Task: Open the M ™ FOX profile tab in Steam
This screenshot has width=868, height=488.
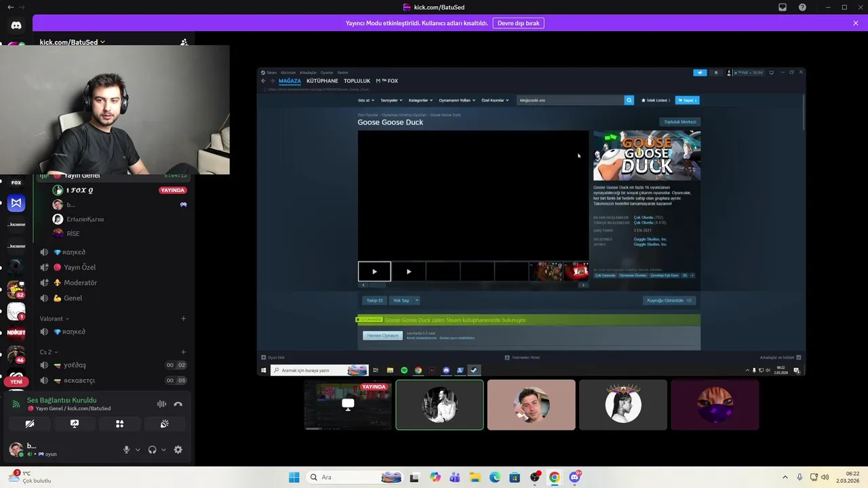Action: pos(387,81)
